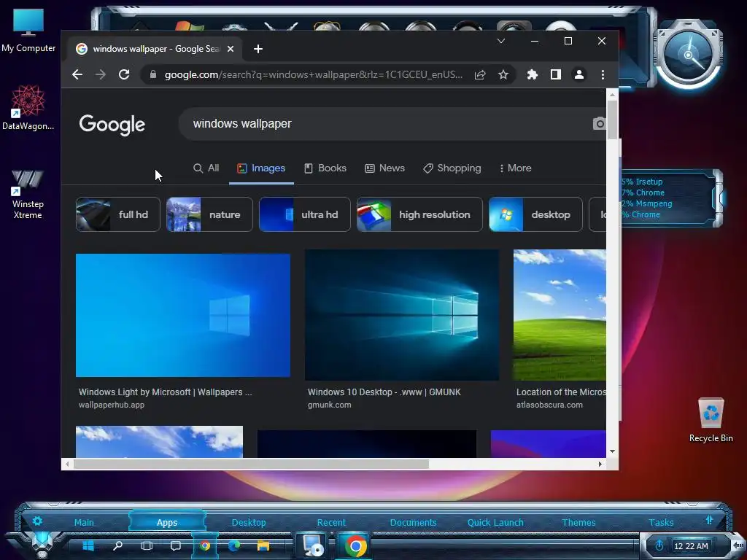Open the shelf settings gear icon

click(x=37, y=521)
